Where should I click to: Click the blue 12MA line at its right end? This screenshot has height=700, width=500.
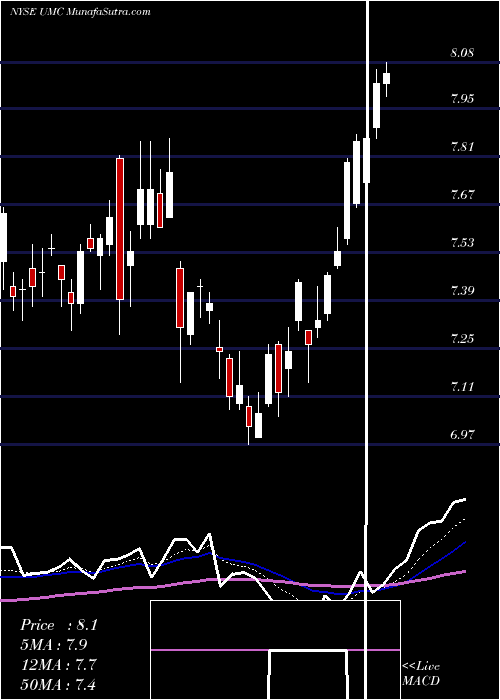462,544
